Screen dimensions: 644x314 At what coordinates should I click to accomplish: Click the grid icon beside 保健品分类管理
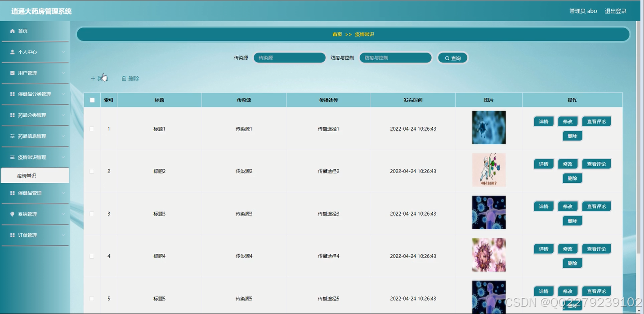(12, 94)
